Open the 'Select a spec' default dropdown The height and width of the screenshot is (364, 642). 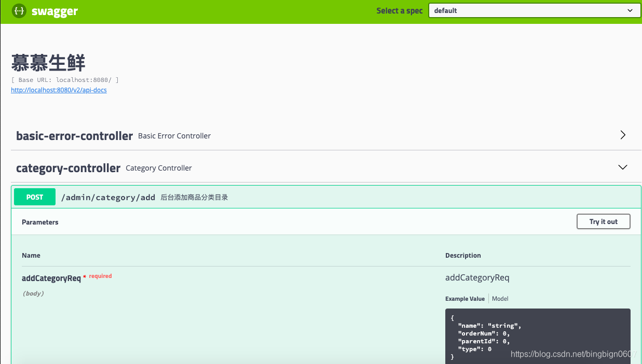535,10
